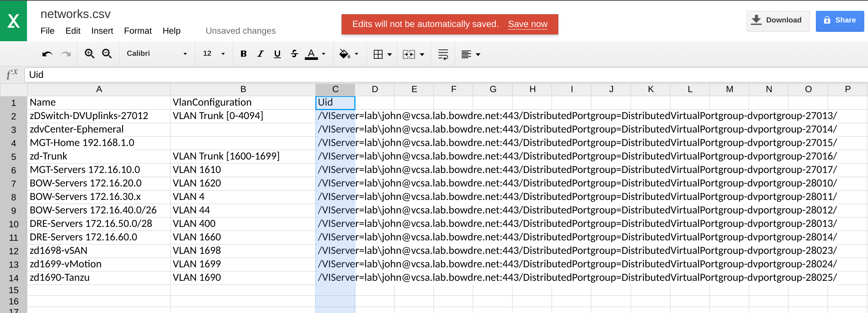The width and height of the screenshot is (868, 313).
Task: Click the Name header cell
Action: click(x=99, y=103)
